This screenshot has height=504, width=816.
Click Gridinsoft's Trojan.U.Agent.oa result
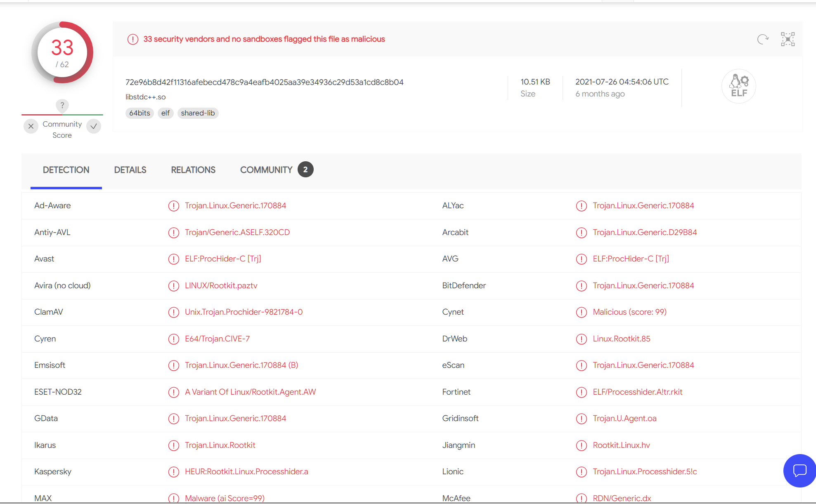[624, 418]
